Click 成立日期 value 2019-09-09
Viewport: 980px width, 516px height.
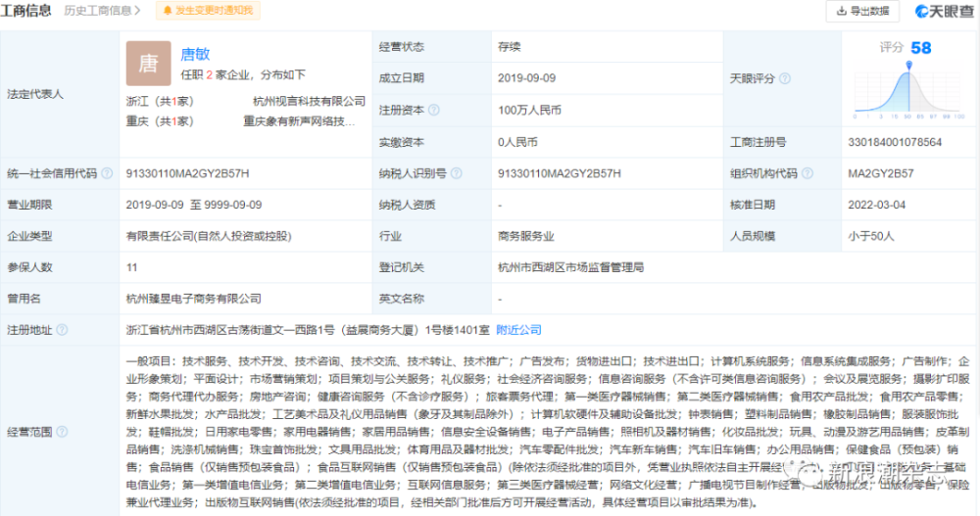[x=526, y=78]
